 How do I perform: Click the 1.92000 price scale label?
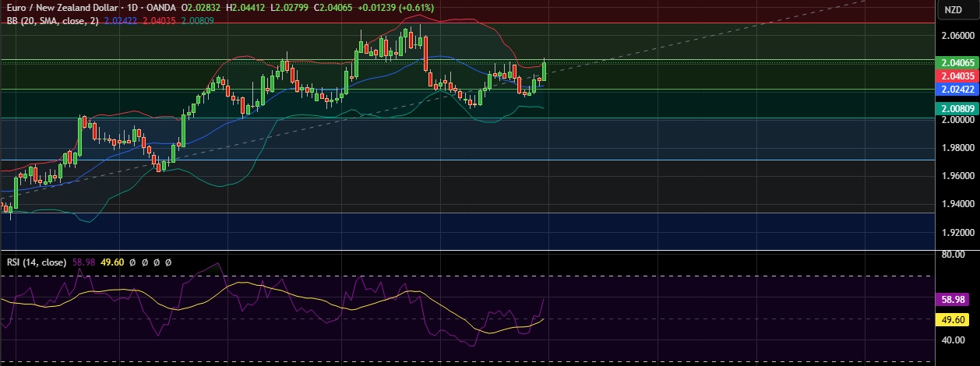click(957, 232)
